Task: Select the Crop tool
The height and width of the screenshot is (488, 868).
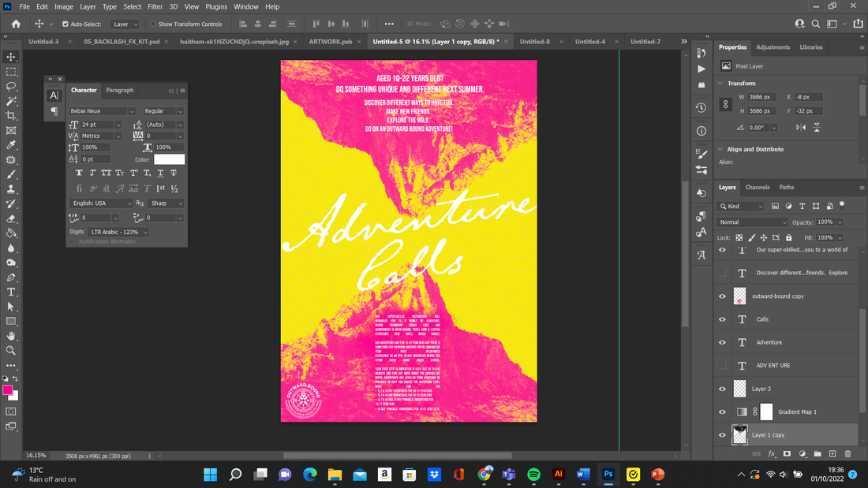Action: [11, 116]
